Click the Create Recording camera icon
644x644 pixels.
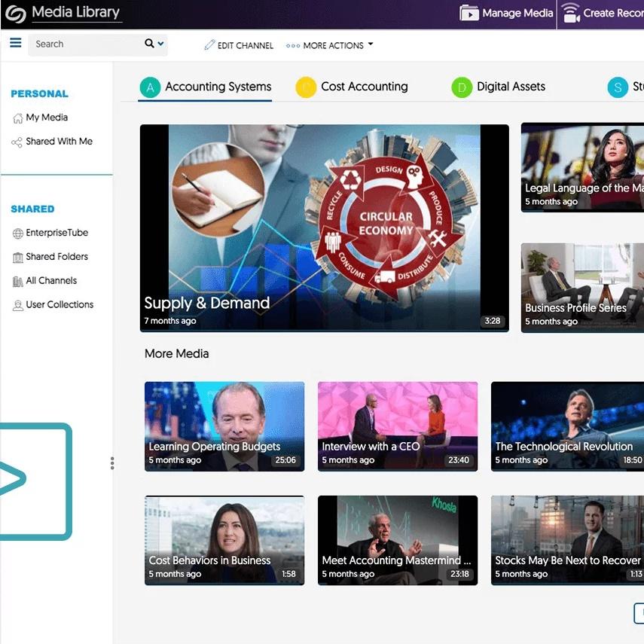571,14
